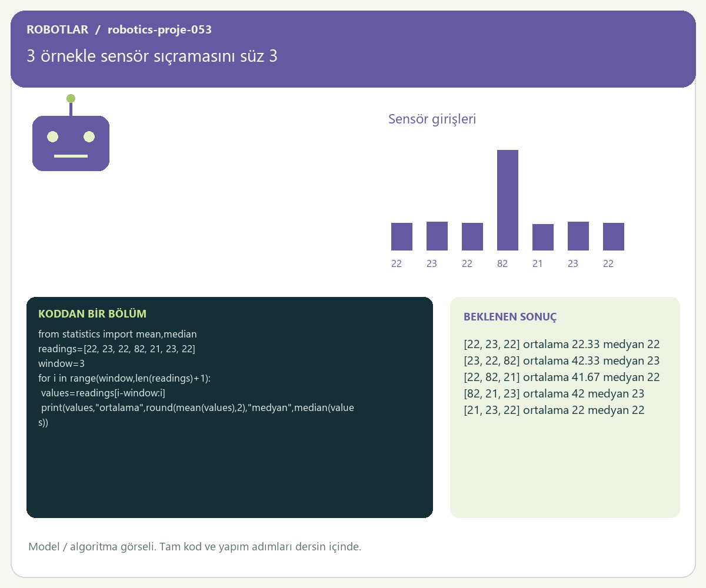Viewport: 706px width, 588px height.
Task: Select the print(values,"ortalama" code line
Action: (x=197, y=415)
